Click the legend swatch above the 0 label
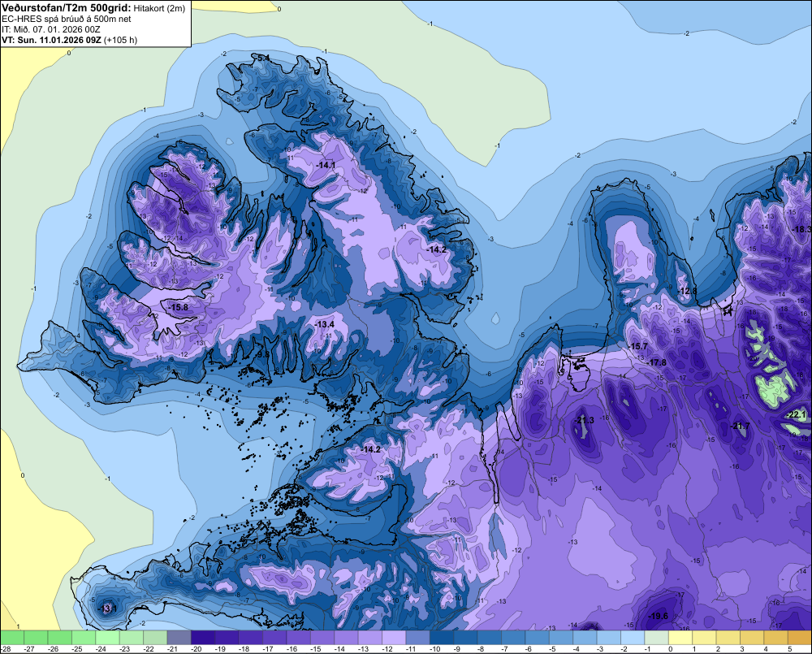Screen dimensions: 812x654 pos(680,638)
